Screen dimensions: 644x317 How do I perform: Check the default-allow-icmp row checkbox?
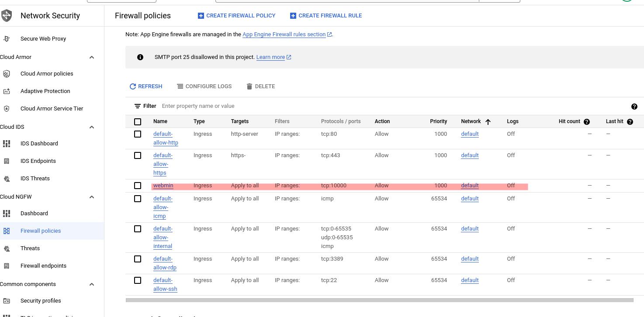tap(138, 199)
